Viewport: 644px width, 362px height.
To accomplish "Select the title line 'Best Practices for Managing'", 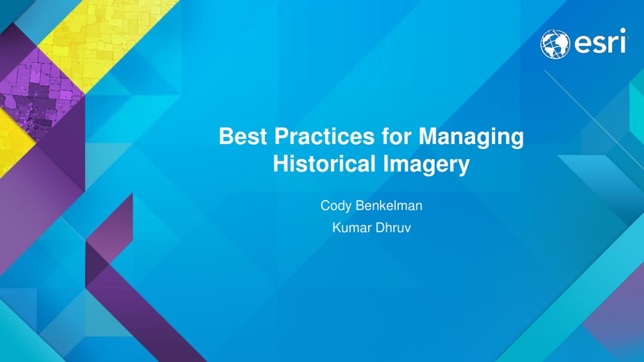I will point(371,137).
